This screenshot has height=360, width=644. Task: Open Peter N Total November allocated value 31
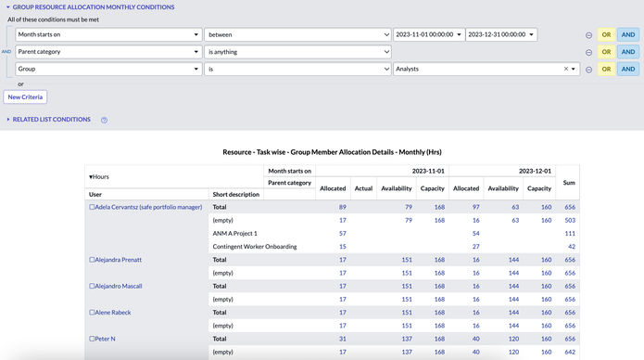click(x=343, y=339)
